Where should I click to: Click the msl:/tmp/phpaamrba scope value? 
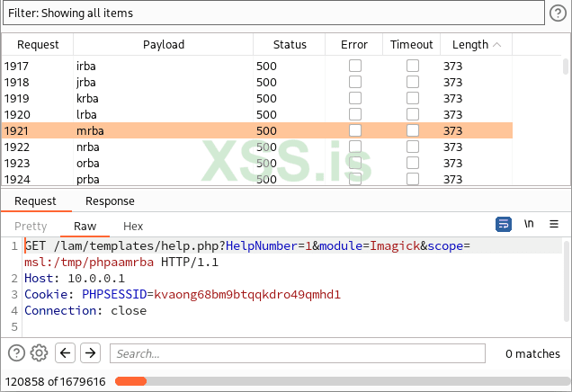pos(89,262)
